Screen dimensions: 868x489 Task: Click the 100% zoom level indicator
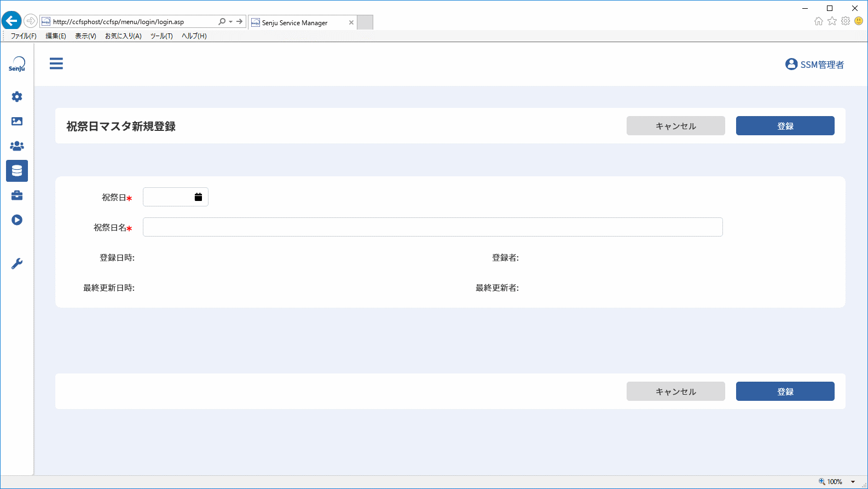tap(831, 482)
